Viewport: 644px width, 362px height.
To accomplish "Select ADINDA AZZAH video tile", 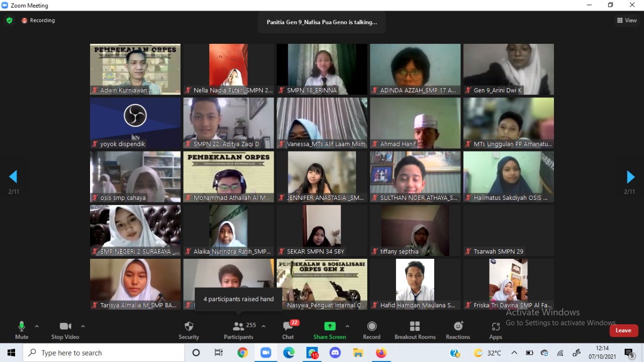I will (415, 69).
